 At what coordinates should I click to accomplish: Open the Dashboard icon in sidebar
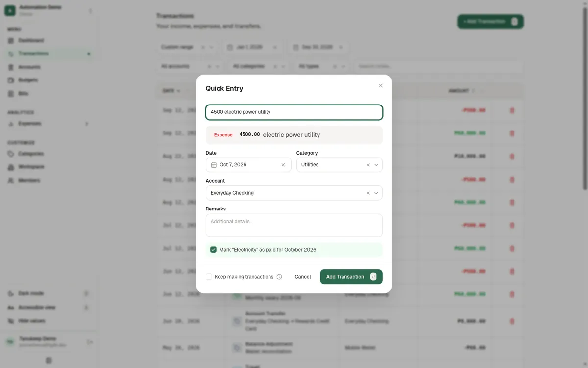pyautogui.click(x=11, y=40)
